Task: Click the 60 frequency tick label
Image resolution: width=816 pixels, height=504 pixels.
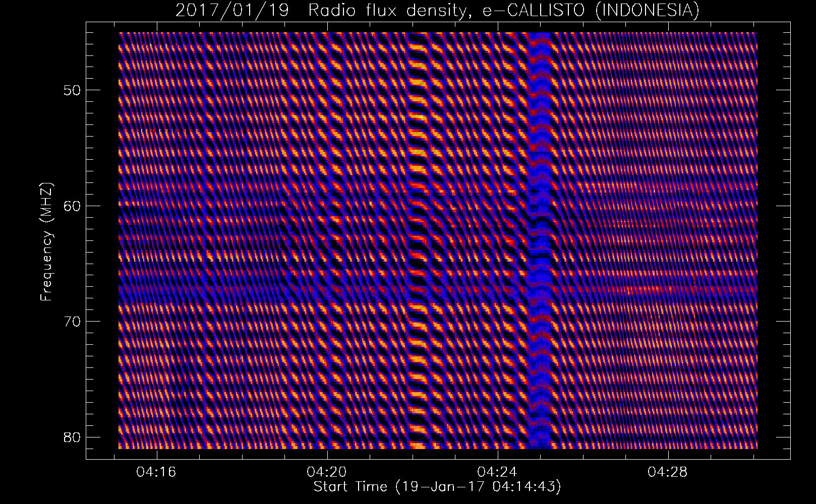Action: point(72,206)
